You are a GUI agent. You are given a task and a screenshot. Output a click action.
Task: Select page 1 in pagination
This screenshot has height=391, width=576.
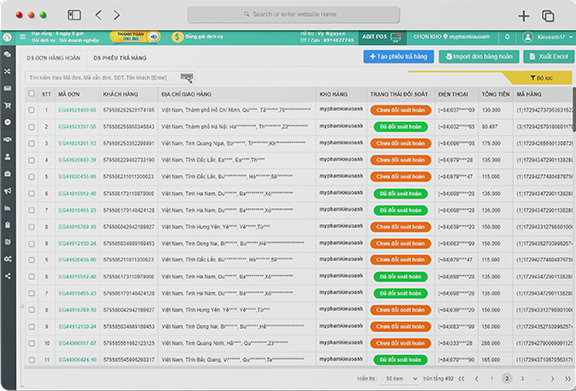(492, 379)
